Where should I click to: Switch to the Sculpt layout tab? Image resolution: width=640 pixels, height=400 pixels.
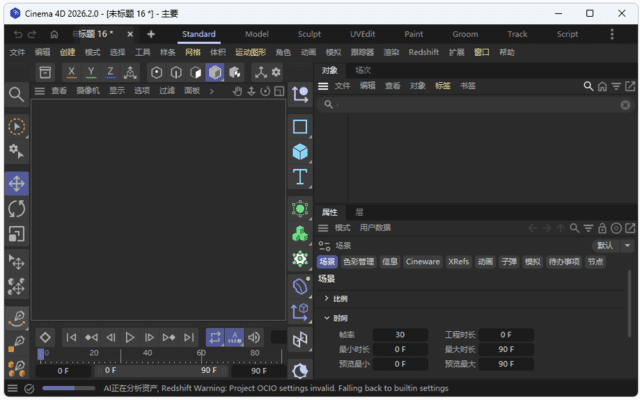(x=309, y=34)
